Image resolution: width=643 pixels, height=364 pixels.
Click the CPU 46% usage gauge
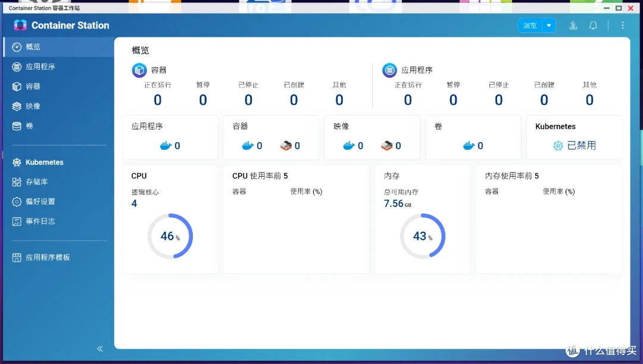click(170, 236)
